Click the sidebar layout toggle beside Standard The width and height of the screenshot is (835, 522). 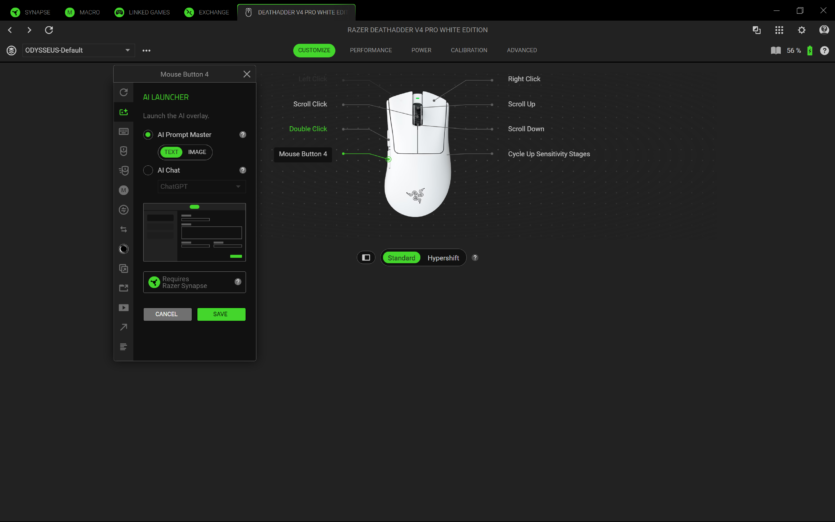(x=366, y=258)
